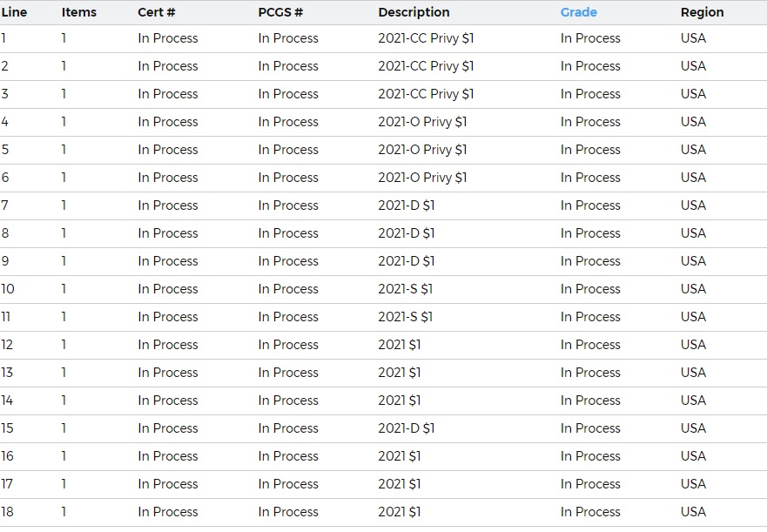Viewport: 767px width, 532px height.
Task: Click the Cert # cell in line 2
Action: point(168,66)
